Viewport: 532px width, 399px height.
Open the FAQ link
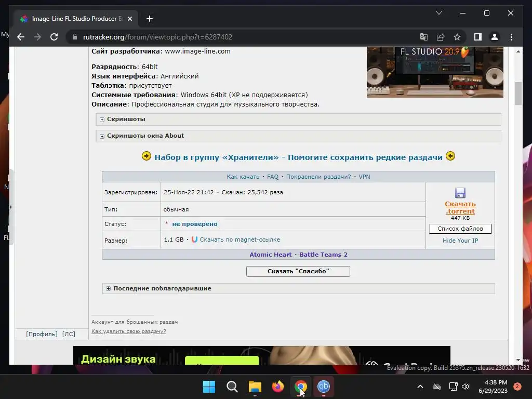click(x=272, y=177)
